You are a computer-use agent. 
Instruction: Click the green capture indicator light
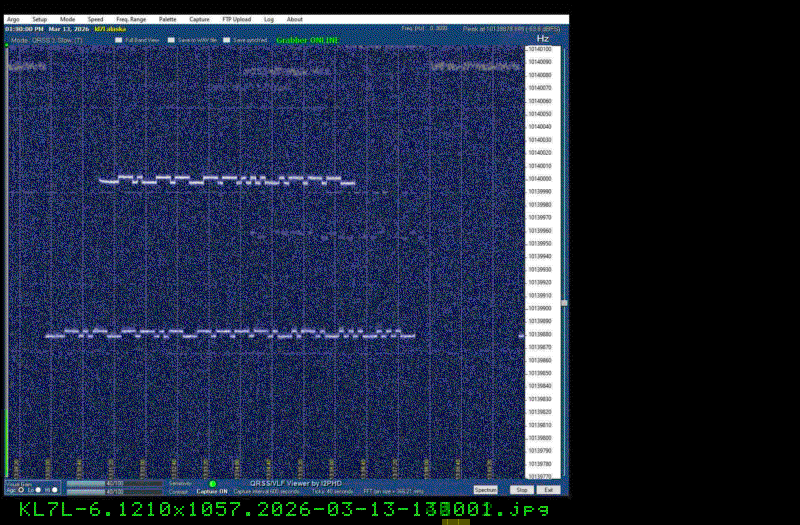tap(212, 484)
